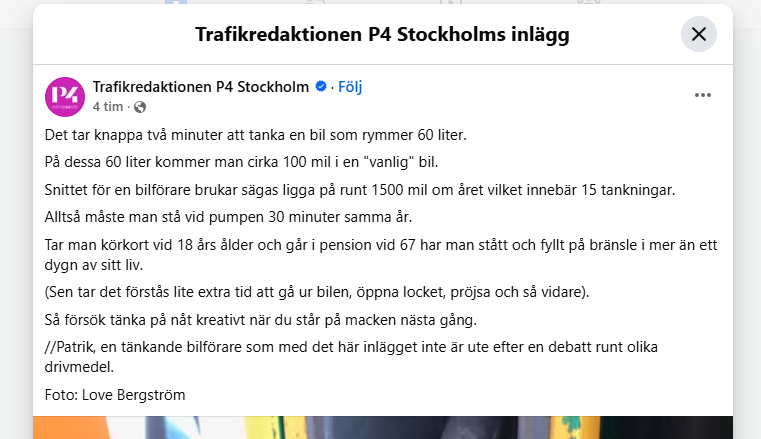Click the line Så försök tänka på nåt kreativt
The height and width of the screenshot is (439, 761).
point(261,320)
